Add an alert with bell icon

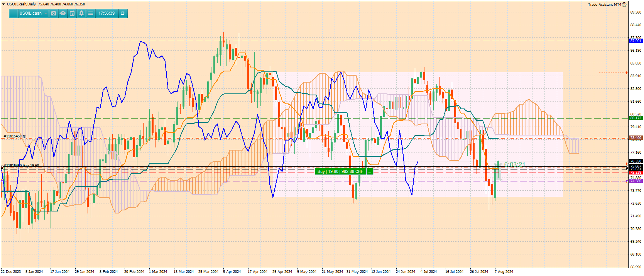(81, 13)
